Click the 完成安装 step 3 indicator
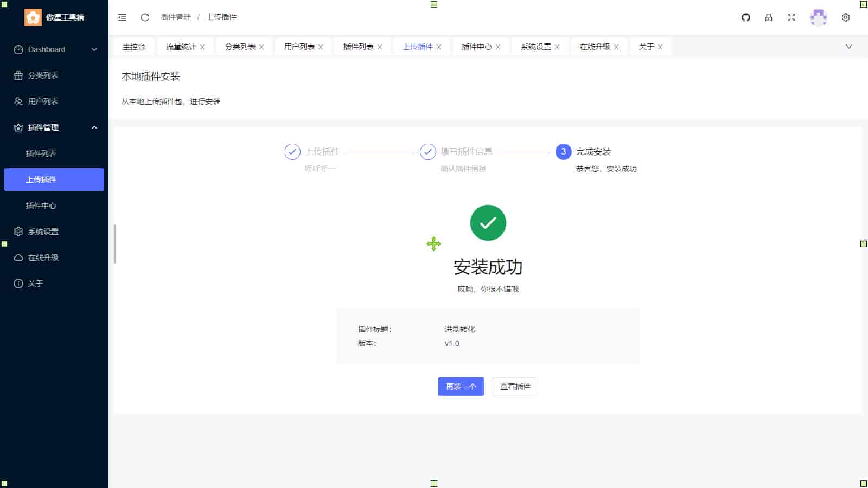 coord(563,152)
